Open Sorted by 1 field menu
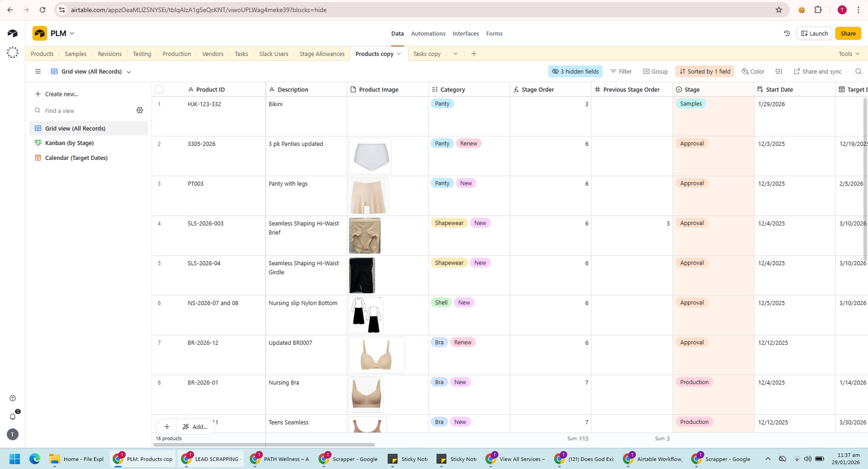868x469 pixels. [x=705, y=72]
